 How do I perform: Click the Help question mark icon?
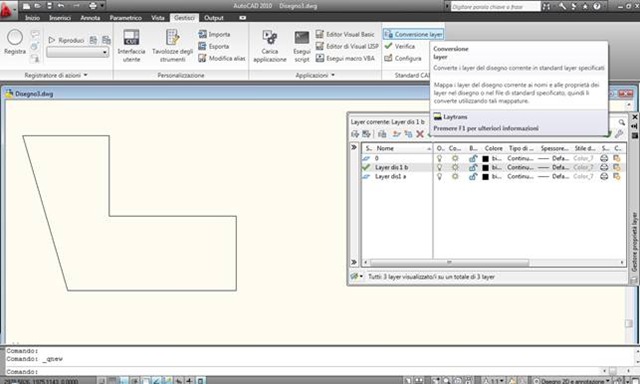[597, 6]
